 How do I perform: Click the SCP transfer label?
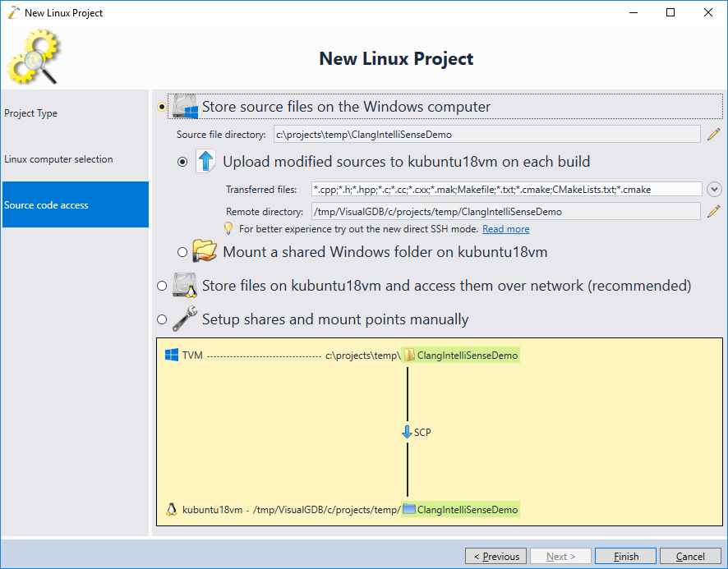click(422, 433)
